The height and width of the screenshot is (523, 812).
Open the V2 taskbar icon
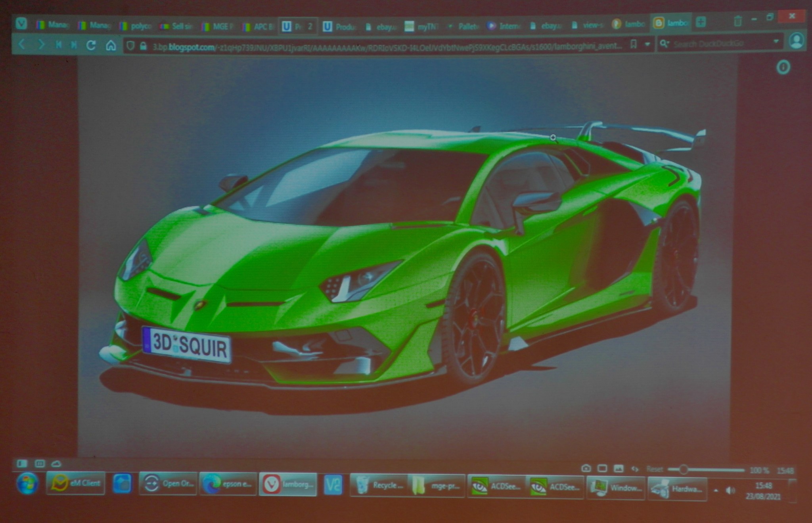[333, 485]
